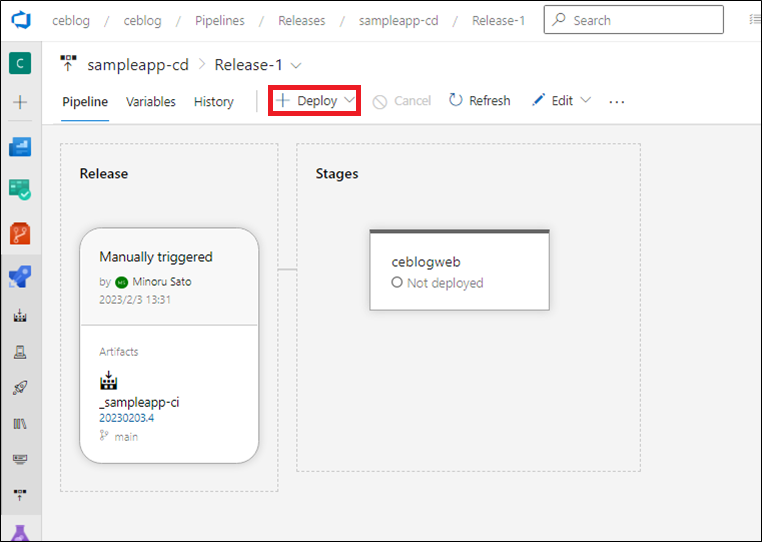Open more actions ellipsis menu
762x542 pixels.
click(x=617, y=102)
